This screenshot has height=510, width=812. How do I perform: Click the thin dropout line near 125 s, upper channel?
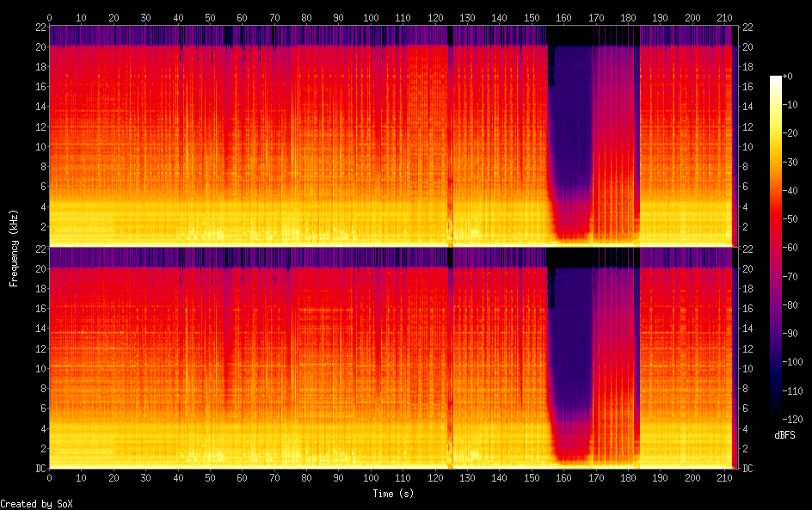point(451,129)
